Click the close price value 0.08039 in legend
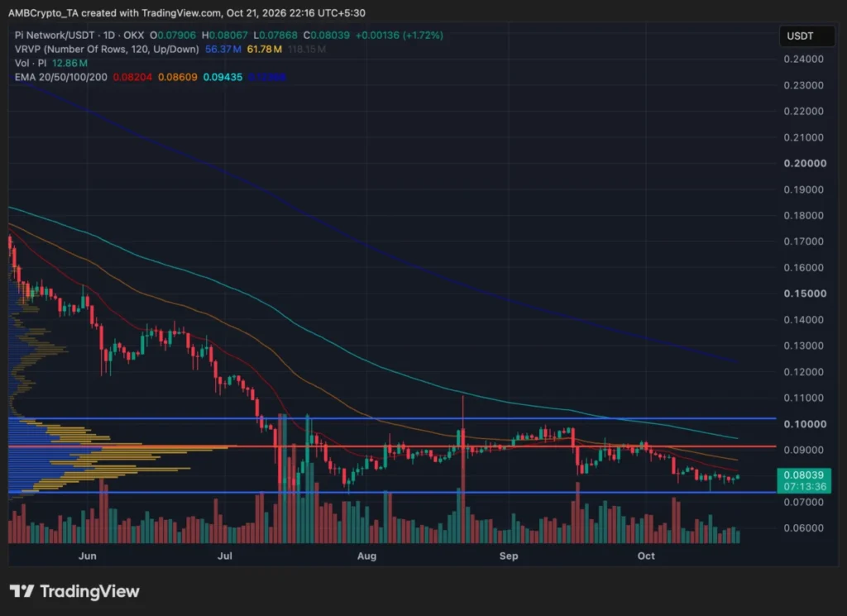Image resolution: width=847 pixels, height=616 pixels. [330, 35]
